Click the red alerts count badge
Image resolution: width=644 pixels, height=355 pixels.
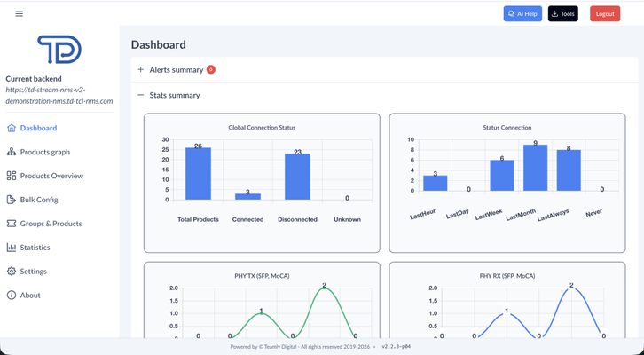pyautogui.click(x=210, y=69)
